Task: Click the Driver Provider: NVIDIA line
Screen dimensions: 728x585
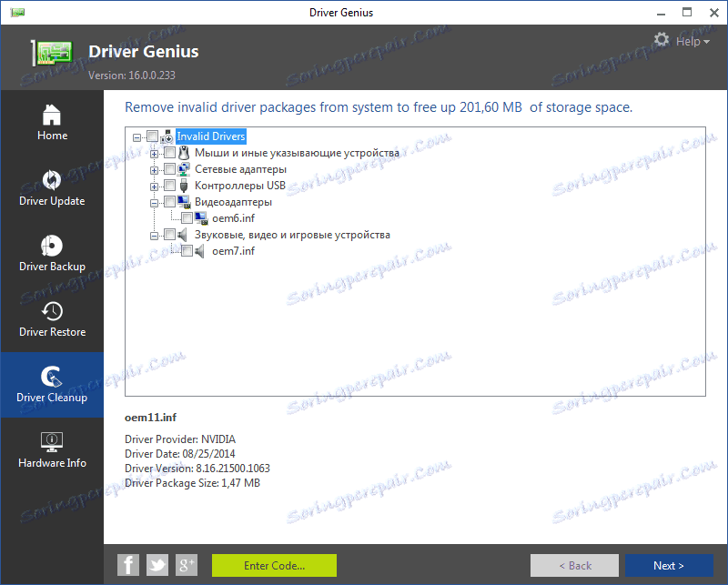Action: (180, 439)
